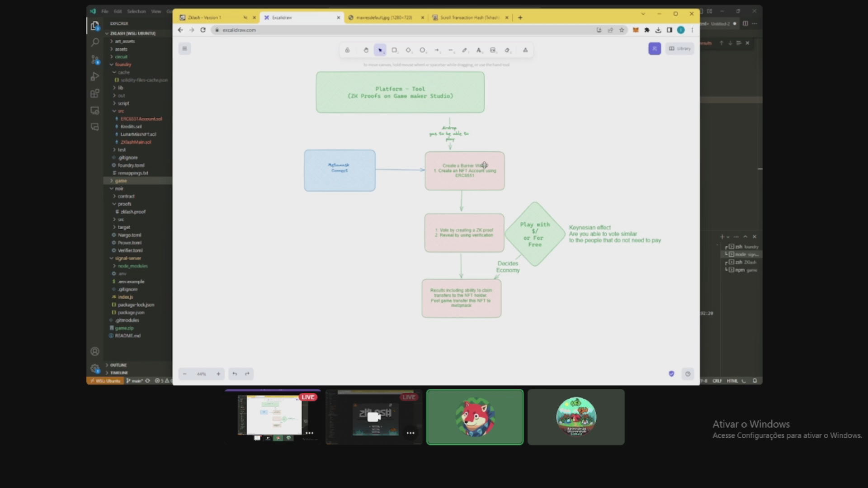This screenshot has width=868, height=488.
Task: Open the browser extensions puzzle icon
Action: (x=647, y=30)
